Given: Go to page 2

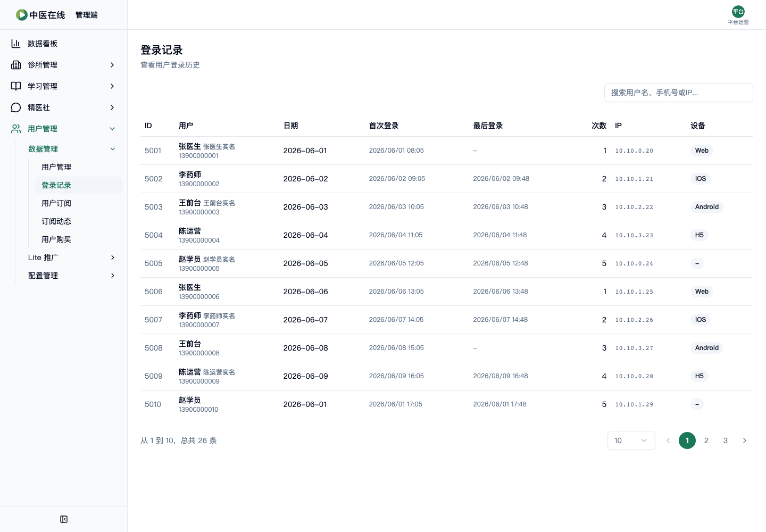Looking at the screenshot, I should (x=706, y=440).
